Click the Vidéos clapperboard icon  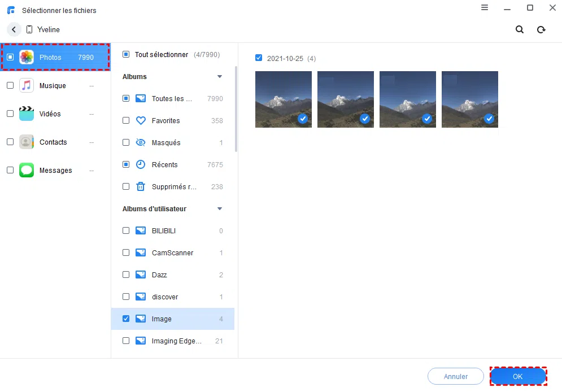click(x=27, y=114)
